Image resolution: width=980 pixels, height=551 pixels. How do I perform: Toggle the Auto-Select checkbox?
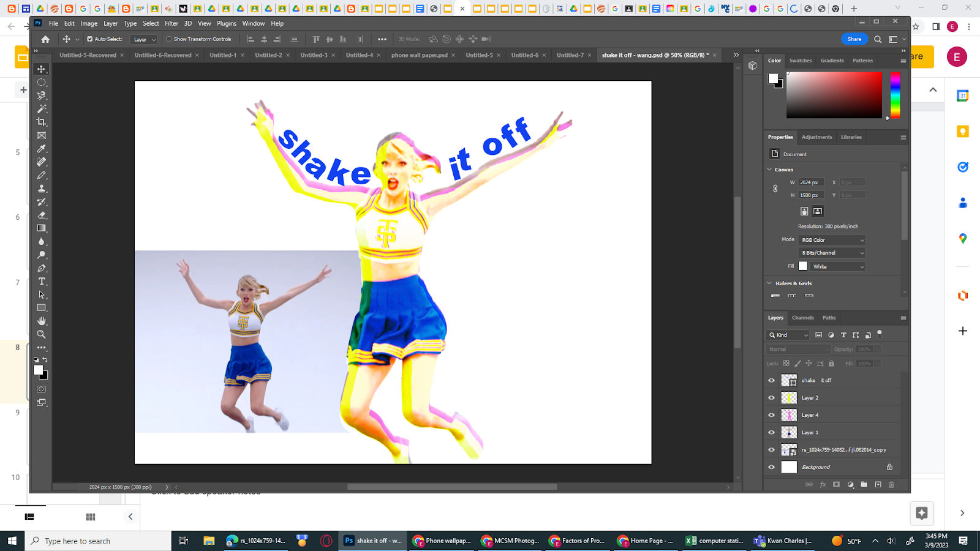click(90, 39)
